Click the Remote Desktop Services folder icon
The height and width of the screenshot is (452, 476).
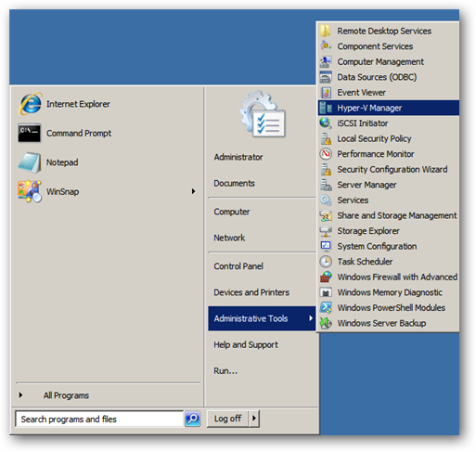pos(326,31)
